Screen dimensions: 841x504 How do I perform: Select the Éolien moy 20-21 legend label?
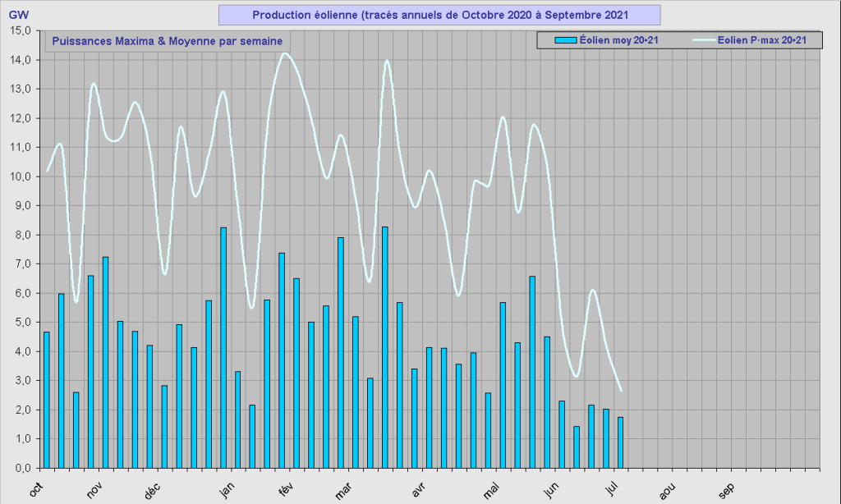pos(618,39)
